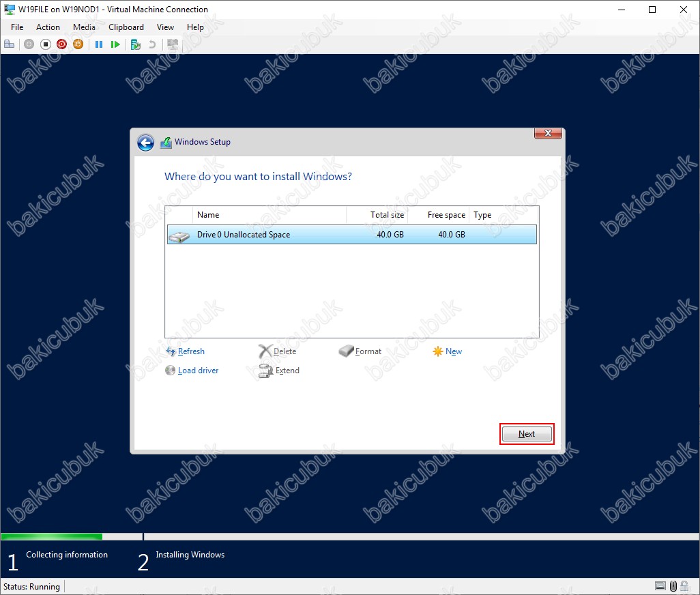Click the Installing Windows step label
This screenshot has height=595, width=700.
click(190, 554)
